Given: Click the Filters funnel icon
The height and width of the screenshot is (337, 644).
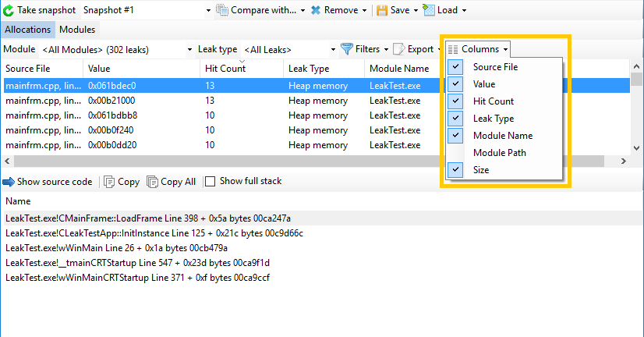Looking at the screenshot, I should (347, 49).
